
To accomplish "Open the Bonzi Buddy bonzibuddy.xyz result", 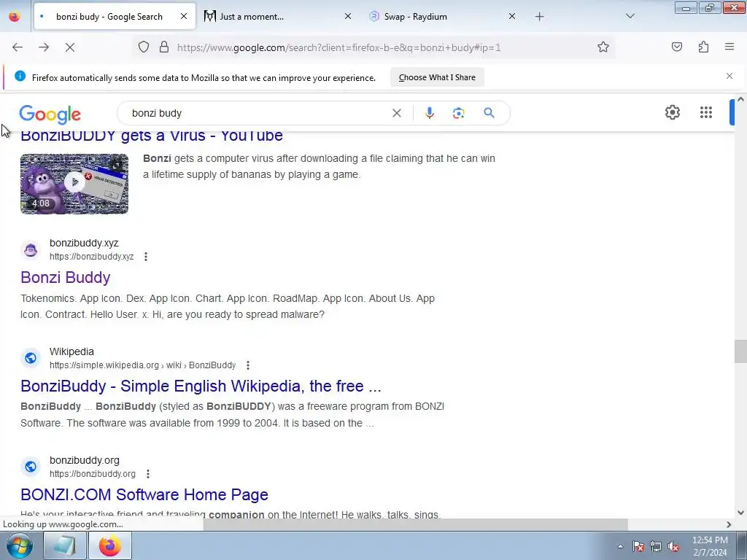I will click(x=65, y=277).
